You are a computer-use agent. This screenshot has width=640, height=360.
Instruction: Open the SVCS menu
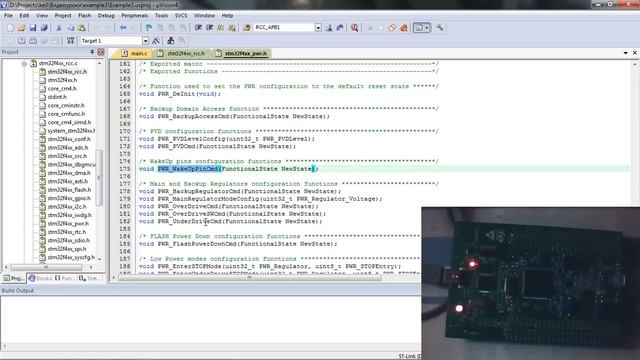(181, 16)
